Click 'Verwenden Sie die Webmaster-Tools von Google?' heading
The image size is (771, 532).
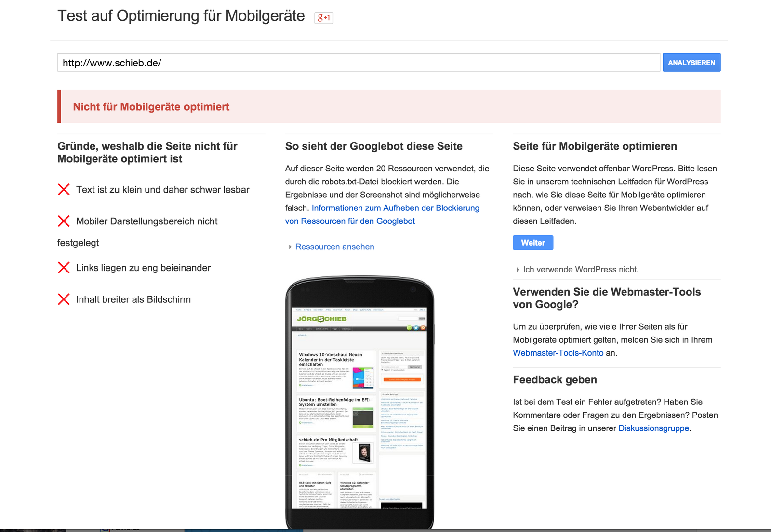click(x=607, y=298)
